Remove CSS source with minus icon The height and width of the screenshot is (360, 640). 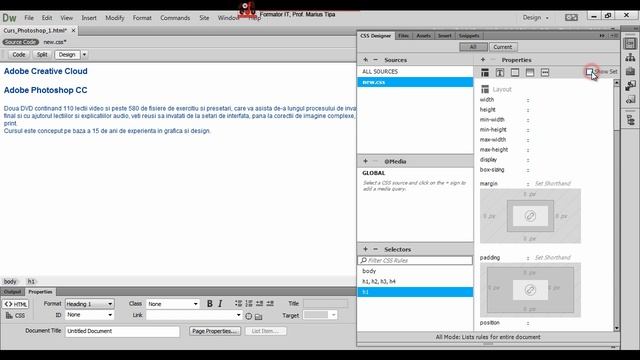click(376, 60)
